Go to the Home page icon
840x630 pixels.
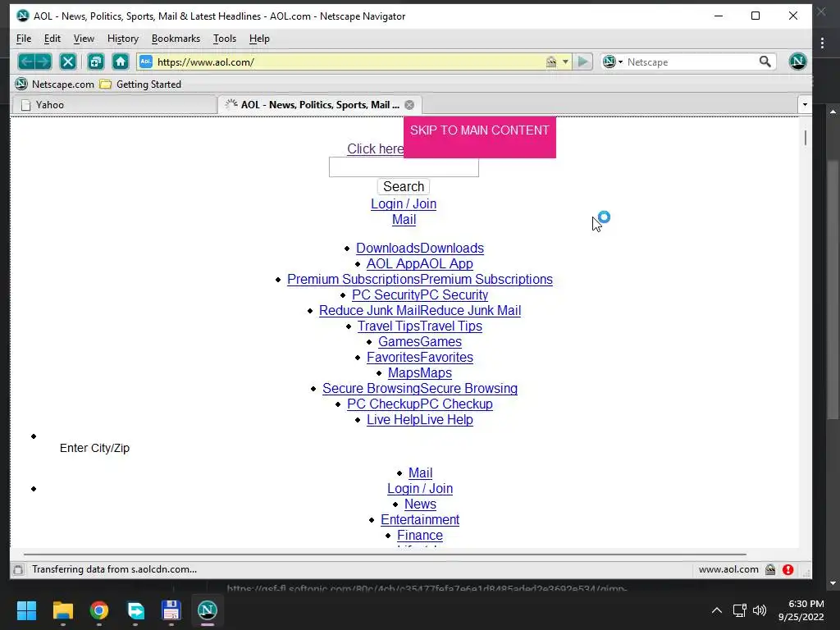click(x=121, y=62)
